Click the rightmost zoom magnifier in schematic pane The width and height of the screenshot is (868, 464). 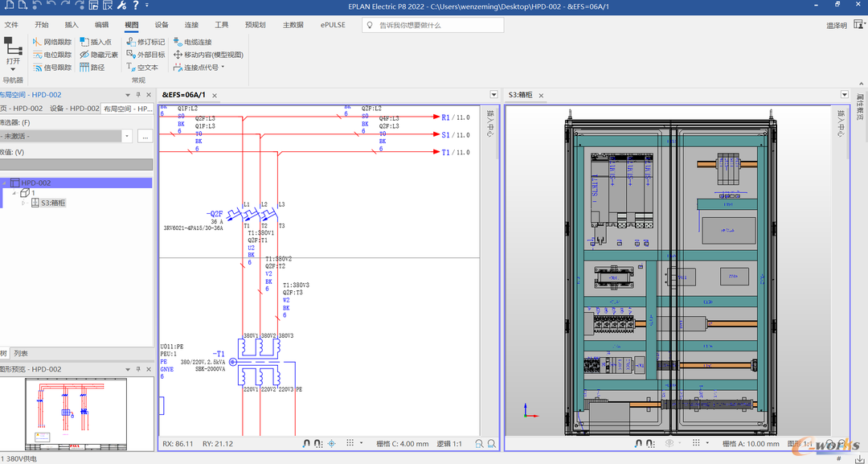click(x=490, y=444)
